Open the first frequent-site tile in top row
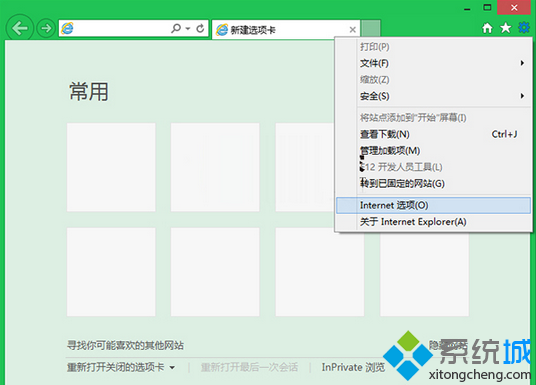The height and width of the screenshot is (385, 536). [111, 167]
